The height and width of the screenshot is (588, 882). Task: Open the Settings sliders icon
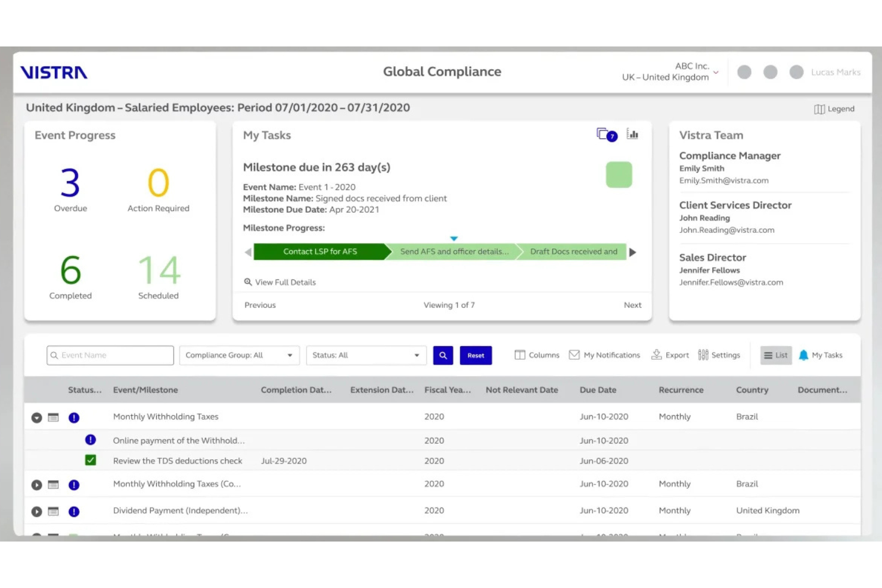(703, 355)
